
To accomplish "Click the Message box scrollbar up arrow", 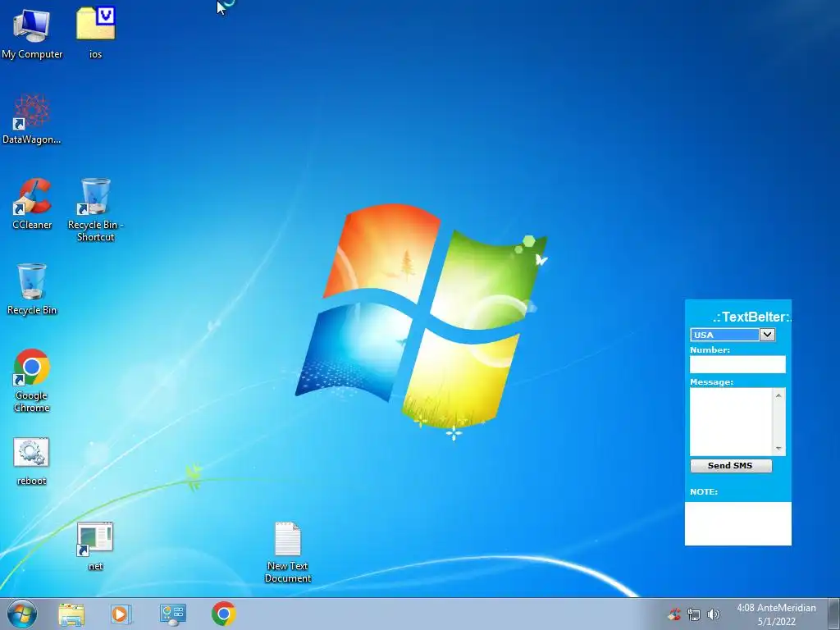I will (778, 395).
